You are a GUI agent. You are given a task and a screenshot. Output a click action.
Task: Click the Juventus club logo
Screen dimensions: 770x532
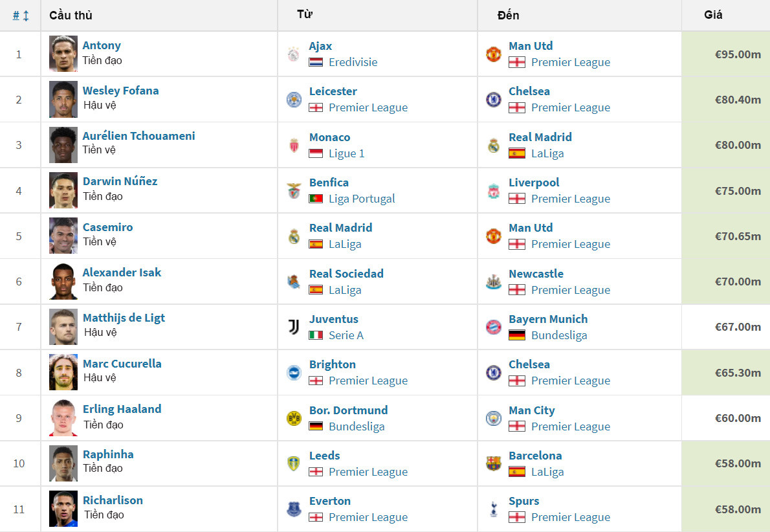pos(294,327)
